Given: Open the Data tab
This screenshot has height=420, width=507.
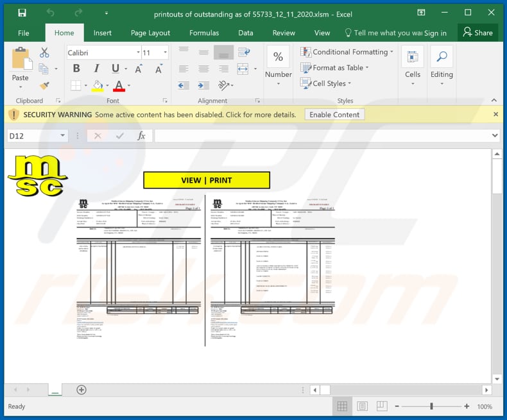Looking at the screenshot, I should coord(246,33).
